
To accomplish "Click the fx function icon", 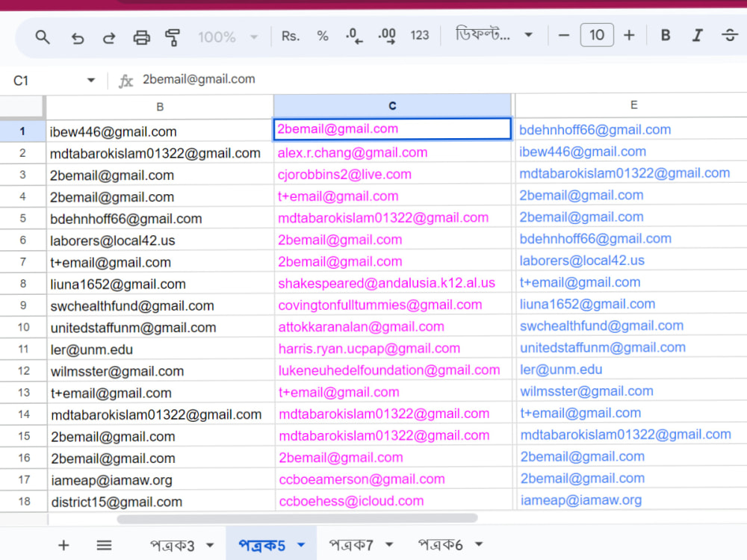I will 125,81.
